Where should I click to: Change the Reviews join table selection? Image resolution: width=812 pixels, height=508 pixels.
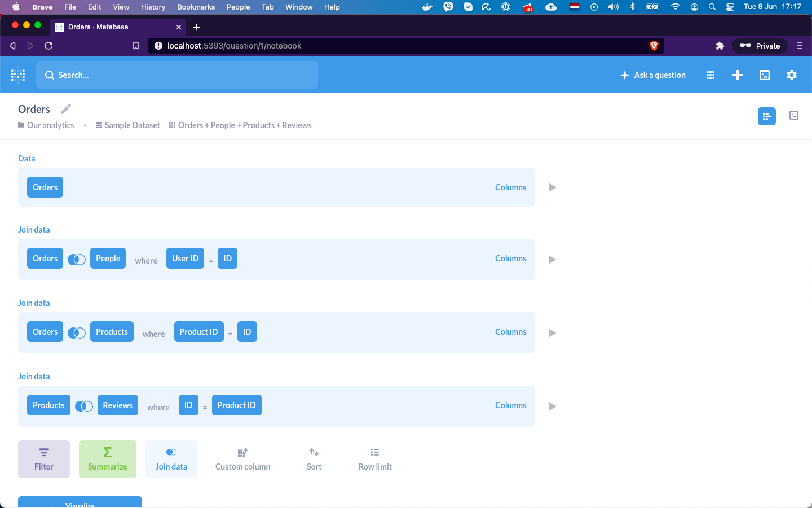coord(117,405)
